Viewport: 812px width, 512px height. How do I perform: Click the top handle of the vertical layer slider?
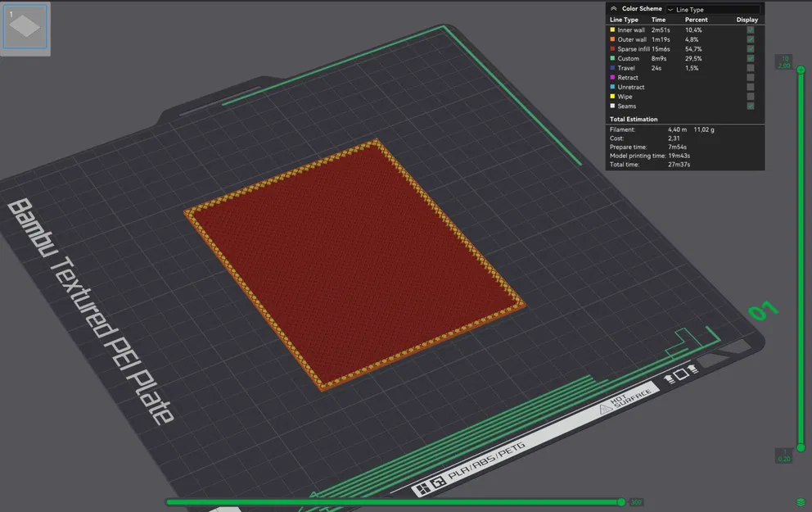coord(801,70)
